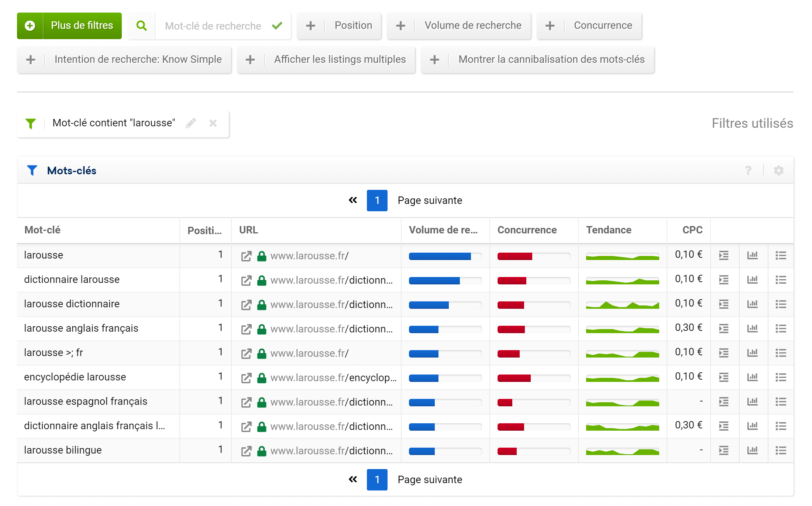Confirm keyword search with green checkmark
The image size is (812, 506).
pyautogui.click(x=277, y=26)
